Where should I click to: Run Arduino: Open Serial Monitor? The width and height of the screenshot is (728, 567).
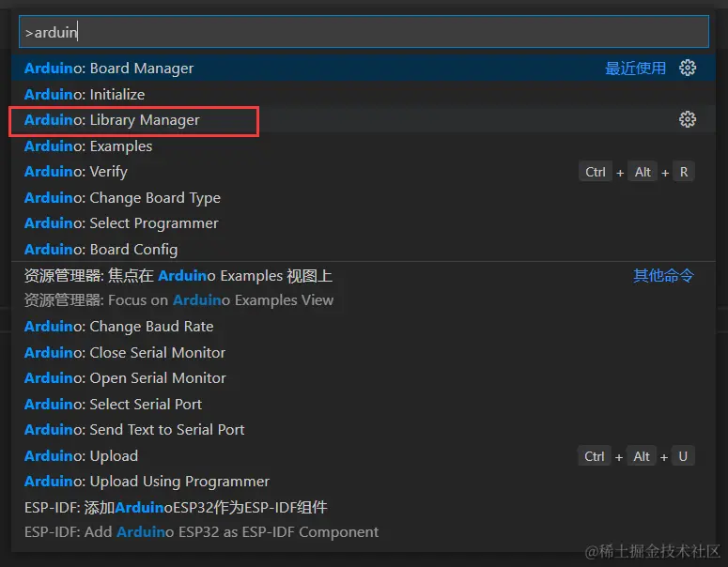coord(364,377)
